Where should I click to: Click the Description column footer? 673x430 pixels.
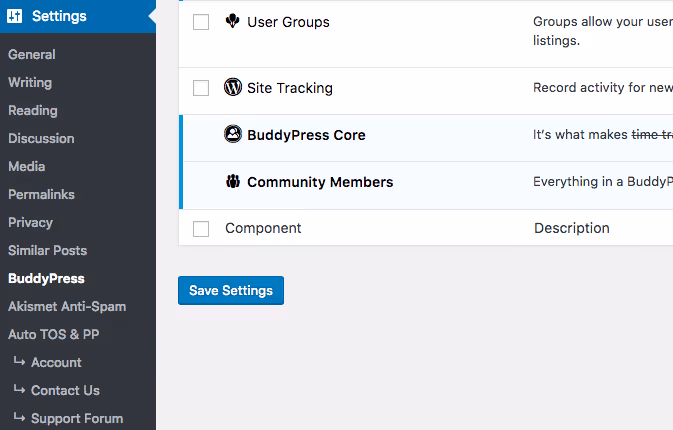(x=572, y=228)
